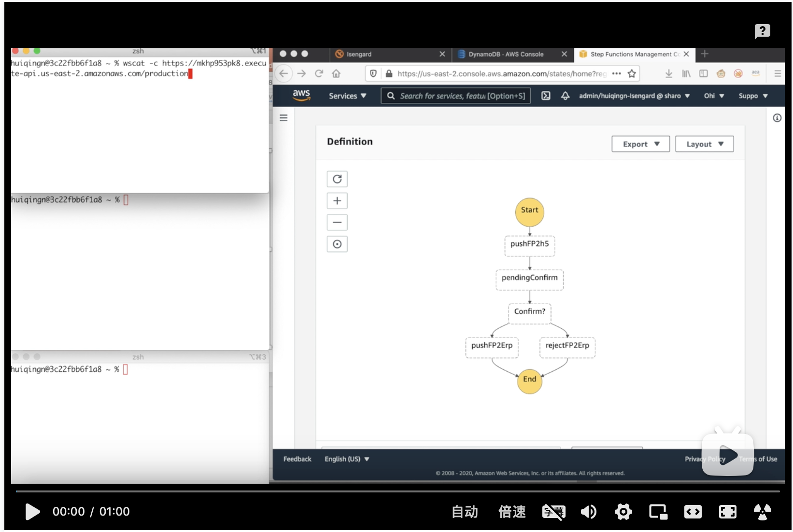Click the AWS services search field
Viewport: 793px width, 532px height.
click(456, 96)
